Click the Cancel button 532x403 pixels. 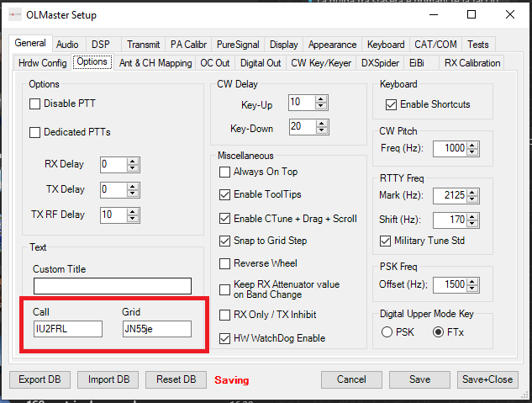[351, 379]
